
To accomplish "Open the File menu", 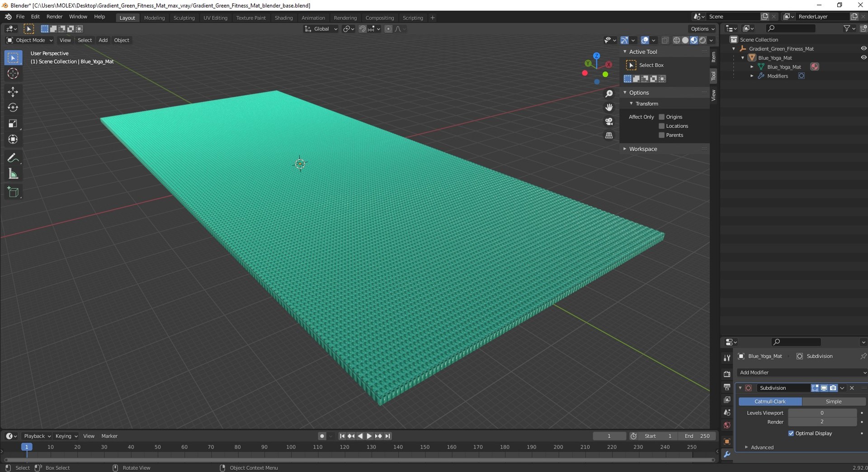I will click(20, 17).
